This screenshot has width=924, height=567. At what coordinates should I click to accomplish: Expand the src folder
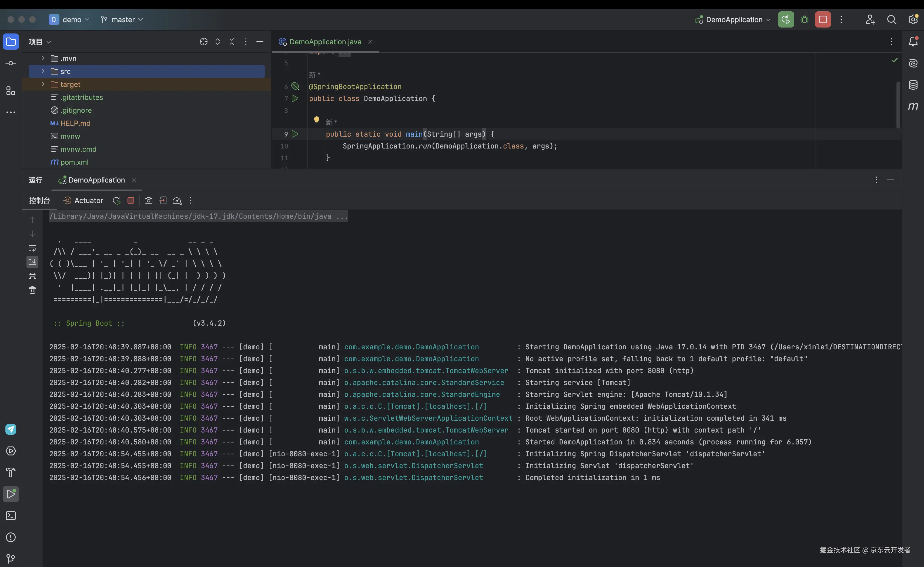point(43,71)
